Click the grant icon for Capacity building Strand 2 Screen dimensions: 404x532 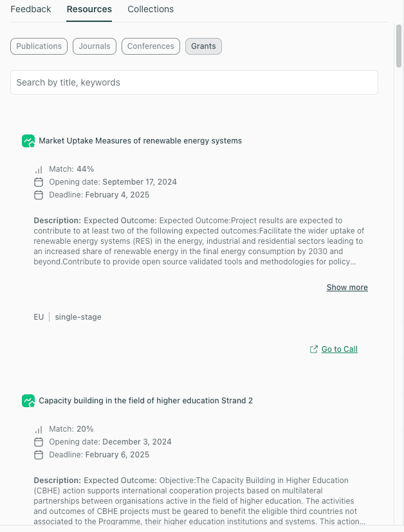28,401
